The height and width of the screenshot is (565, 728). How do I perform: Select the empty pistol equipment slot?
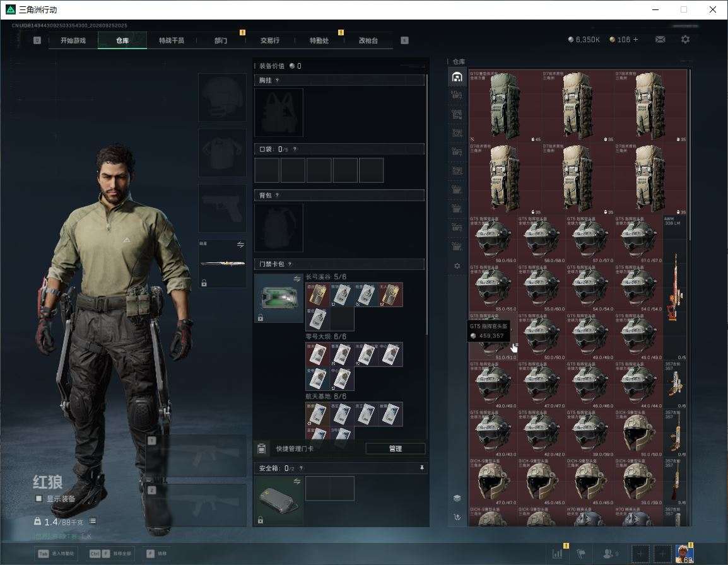222,208
